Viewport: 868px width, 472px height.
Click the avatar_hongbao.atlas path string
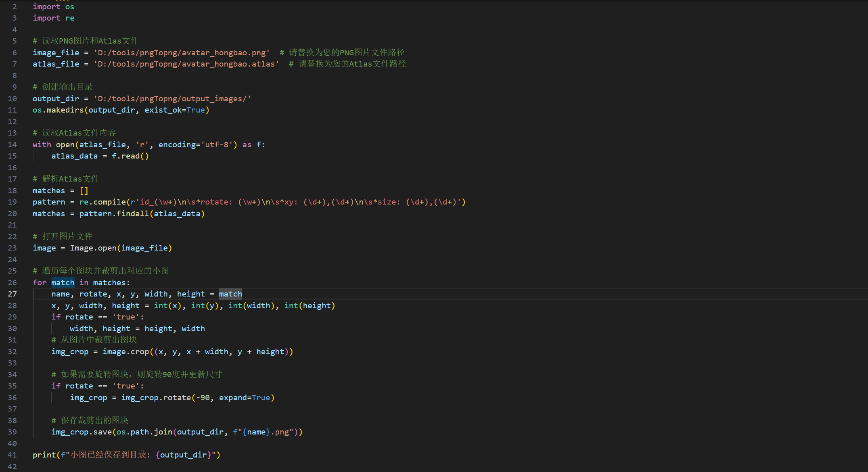click(186, 64)
